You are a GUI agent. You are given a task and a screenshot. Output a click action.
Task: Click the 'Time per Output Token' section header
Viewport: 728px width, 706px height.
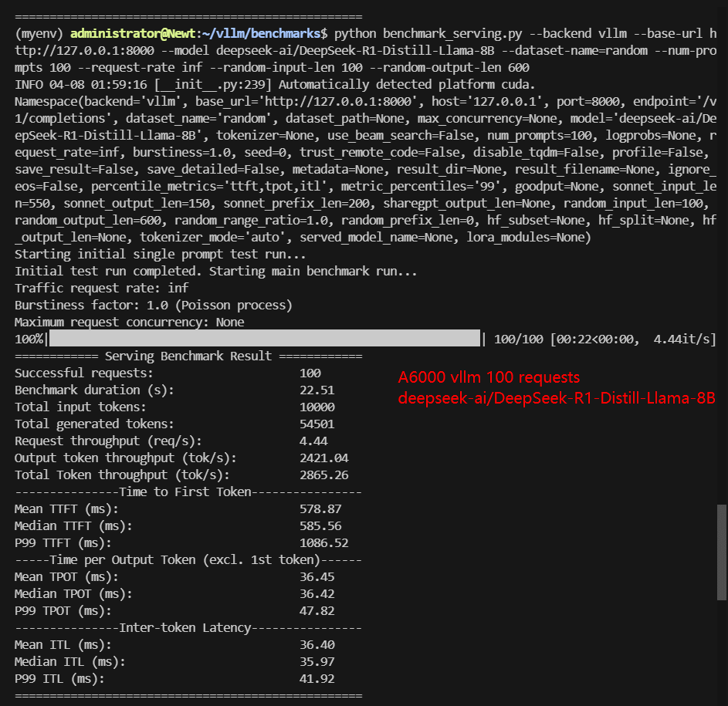tap(185, 560)
